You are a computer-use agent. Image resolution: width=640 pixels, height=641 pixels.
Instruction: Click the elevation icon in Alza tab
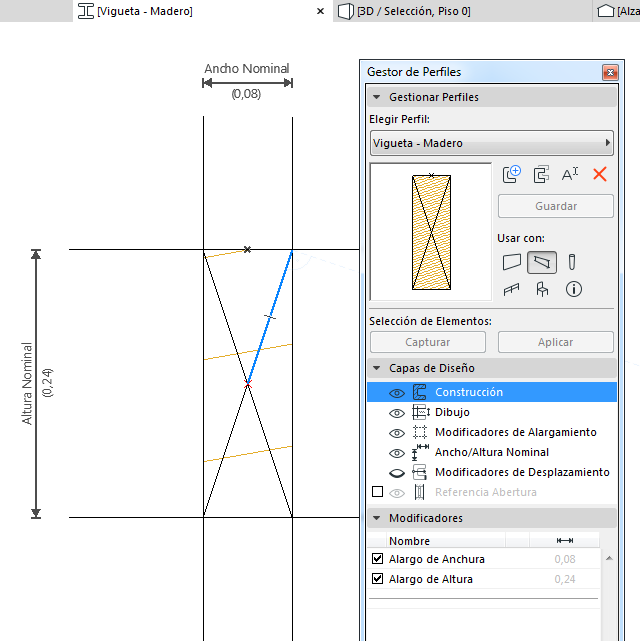click(606, 11)
